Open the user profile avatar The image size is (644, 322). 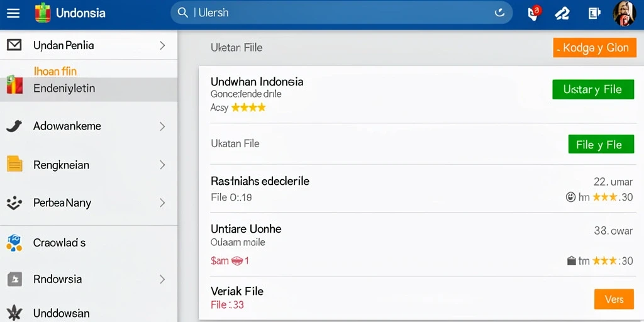click(625, 13)
